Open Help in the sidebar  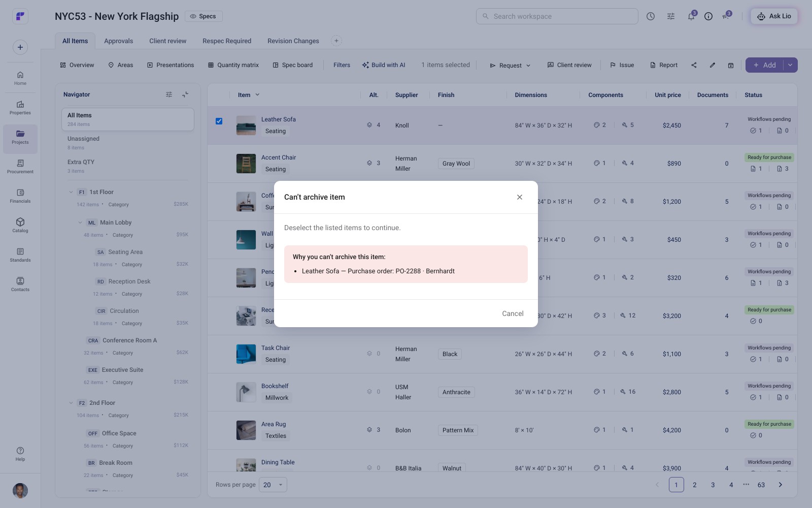click(20, 454)
